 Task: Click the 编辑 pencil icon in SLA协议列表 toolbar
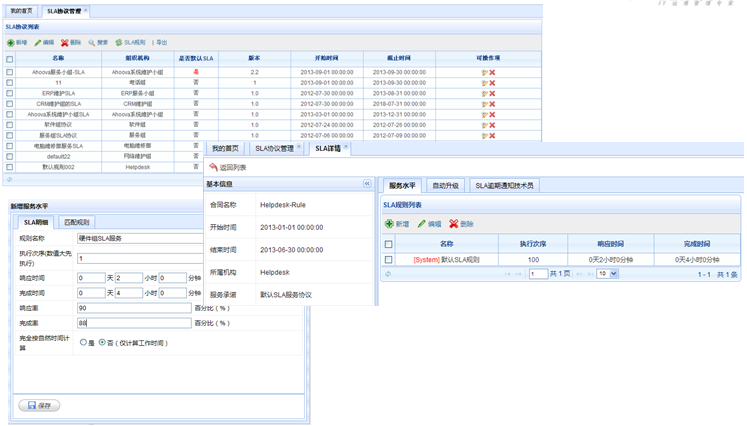[38, 43]
